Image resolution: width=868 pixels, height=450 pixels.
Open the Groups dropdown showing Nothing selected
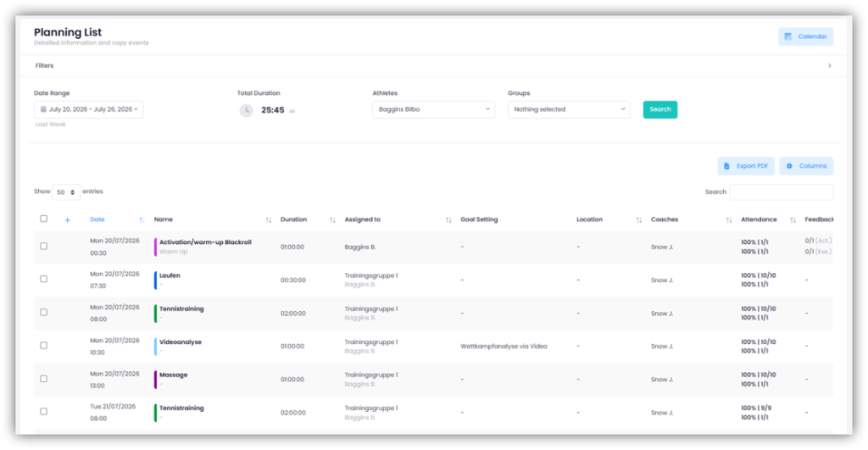pos(569,109)
